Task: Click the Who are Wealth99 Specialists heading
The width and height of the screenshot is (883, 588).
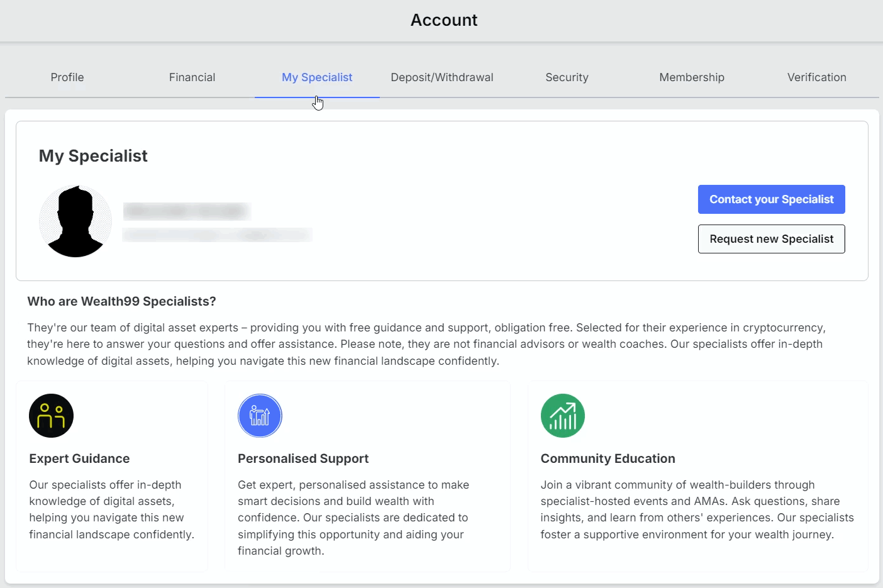Action: coord(121,301)
